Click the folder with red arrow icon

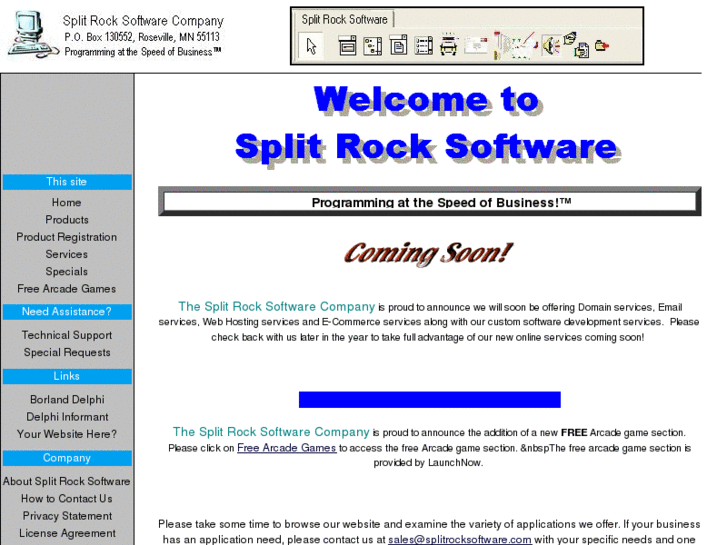[601, 45]
